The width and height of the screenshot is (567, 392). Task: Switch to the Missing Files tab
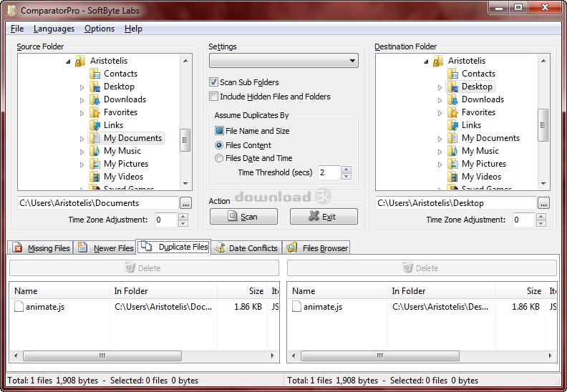click(41, 248)
